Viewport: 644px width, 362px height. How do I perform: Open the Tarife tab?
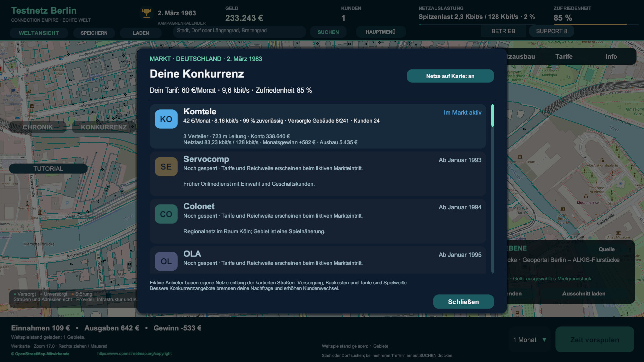point(564,56)
